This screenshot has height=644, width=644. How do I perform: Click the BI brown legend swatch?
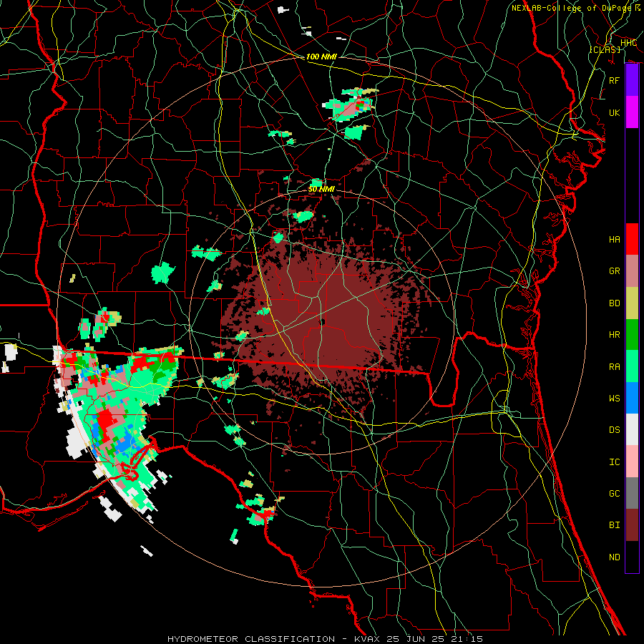click(x=632, y=525)
